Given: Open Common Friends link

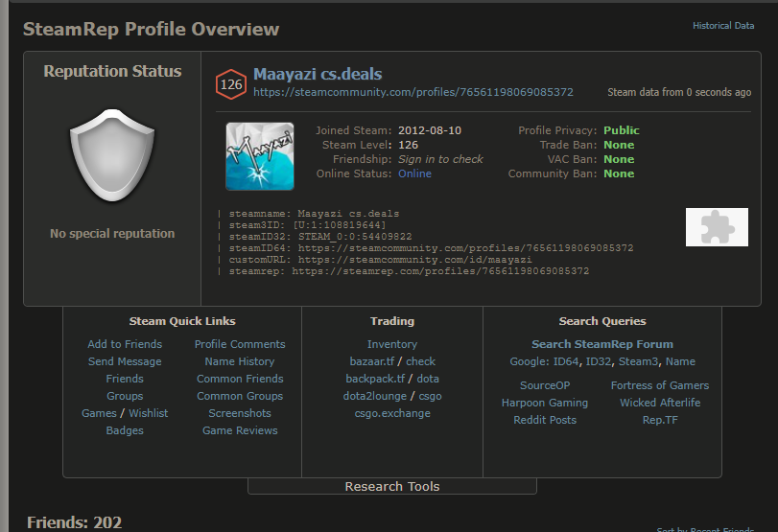Looking at the screenshot, I should tap(240, 379).
